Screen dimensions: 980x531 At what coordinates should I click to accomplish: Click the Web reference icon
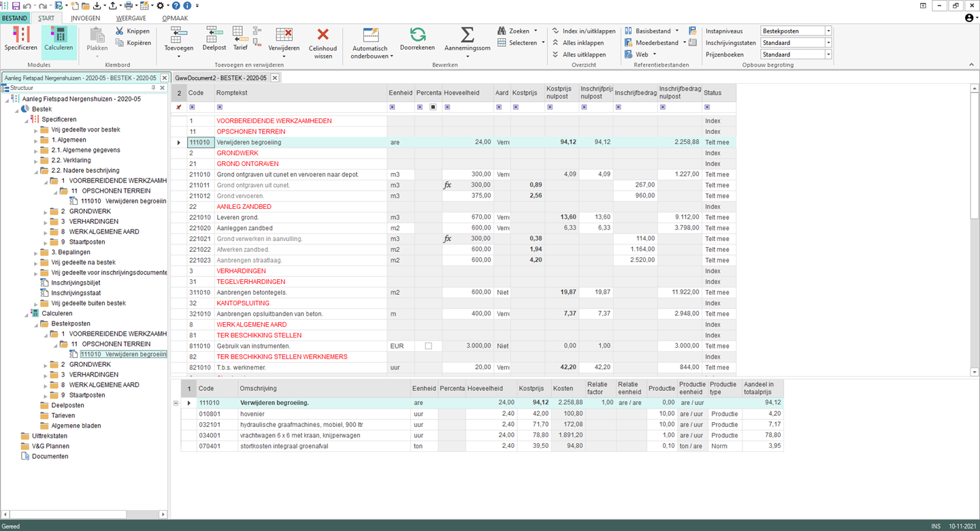tap(628, 54)
